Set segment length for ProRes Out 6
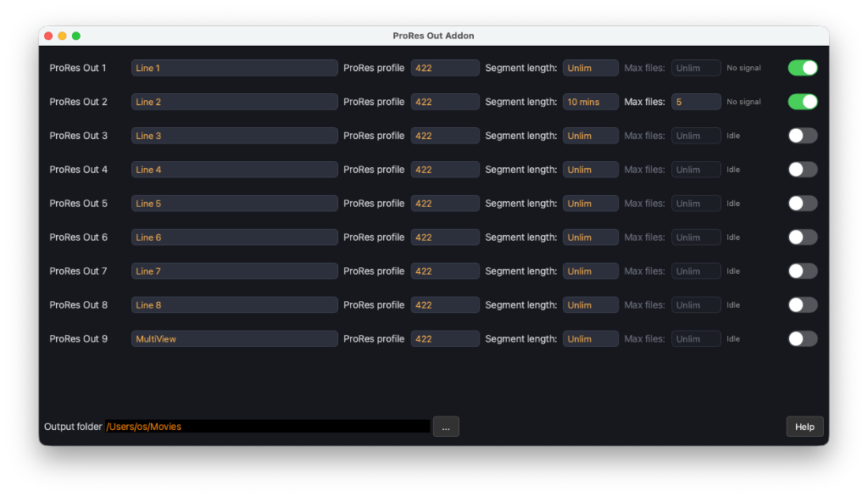Screen dimensions: 868x497 [x=591, y=237]
